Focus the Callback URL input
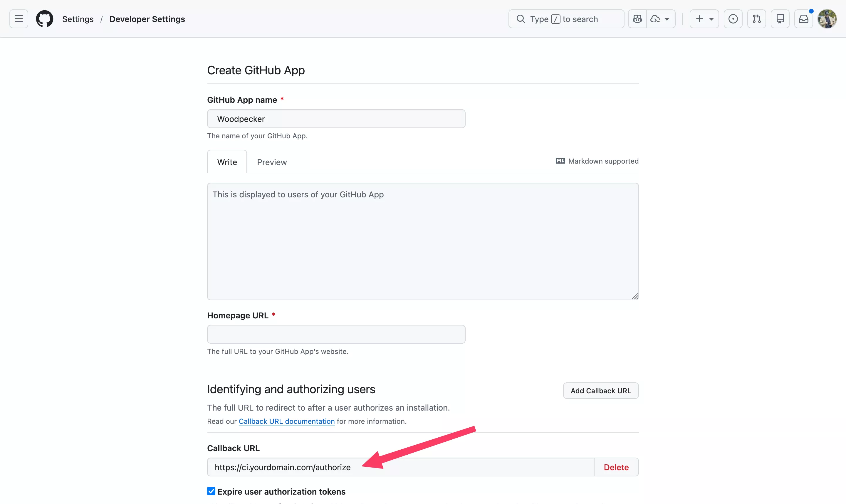Screen dimensions: 846x504 coord(400,467)
